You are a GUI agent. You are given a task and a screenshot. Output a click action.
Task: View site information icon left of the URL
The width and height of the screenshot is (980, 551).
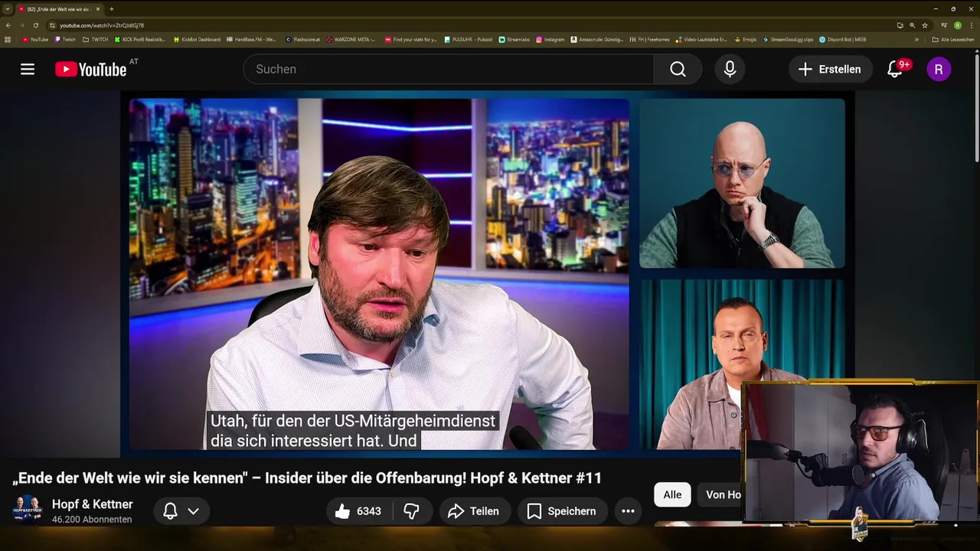[x=52, y=25]
